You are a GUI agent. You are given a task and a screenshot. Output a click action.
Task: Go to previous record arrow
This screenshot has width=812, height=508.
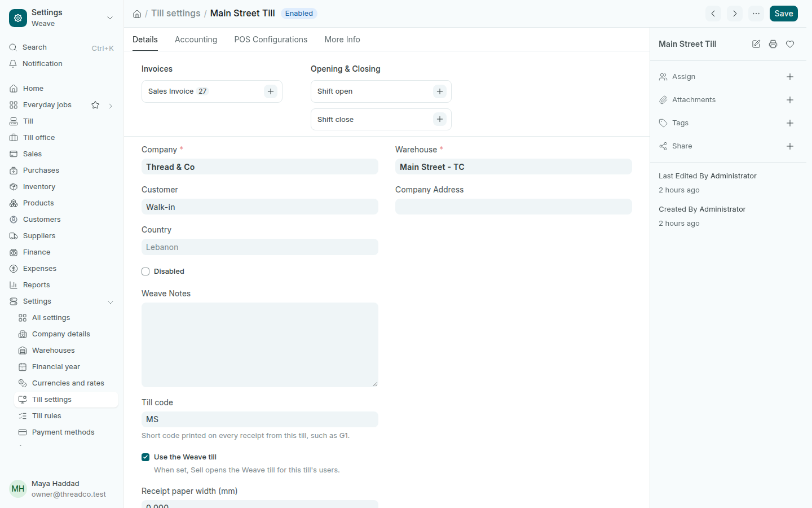[x=713, y=14]
